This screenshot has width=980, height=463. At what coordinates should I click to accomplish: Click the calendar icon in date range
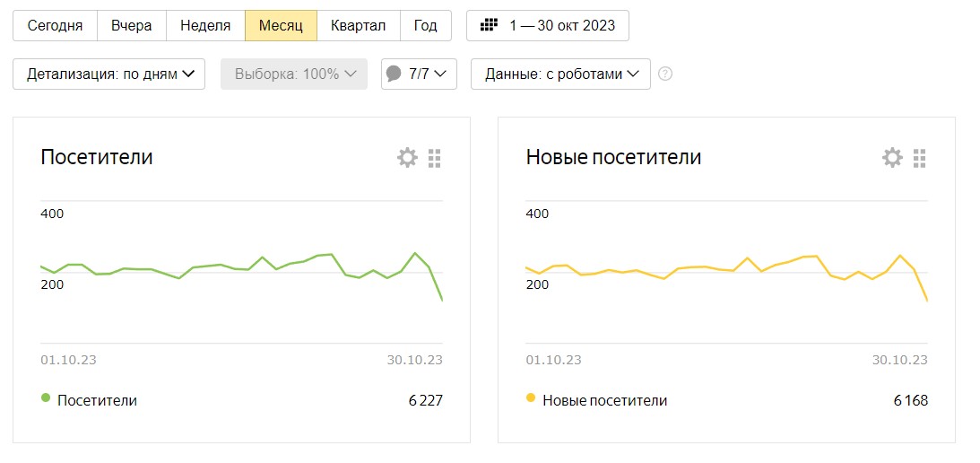point(489,25)
